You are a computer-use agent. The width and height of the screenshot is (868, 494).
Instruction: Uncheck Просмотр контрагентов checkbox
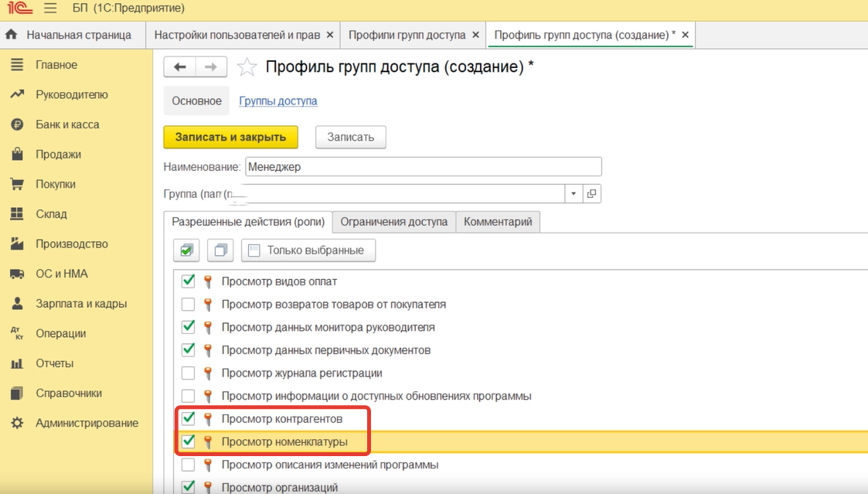[188, 419]
